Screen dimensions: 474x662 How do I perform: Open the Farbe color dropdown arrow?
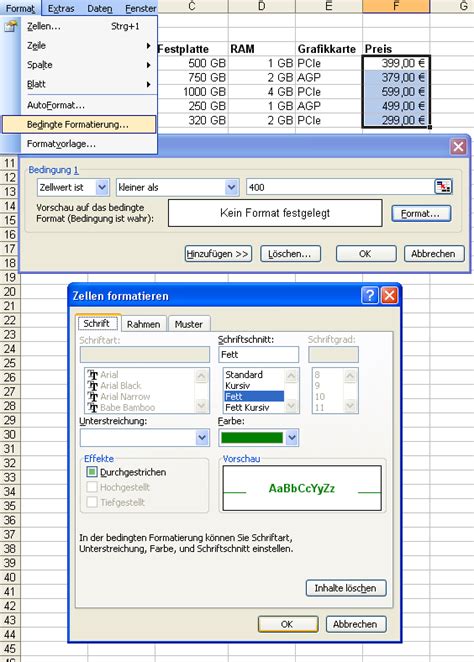[292, 438]
